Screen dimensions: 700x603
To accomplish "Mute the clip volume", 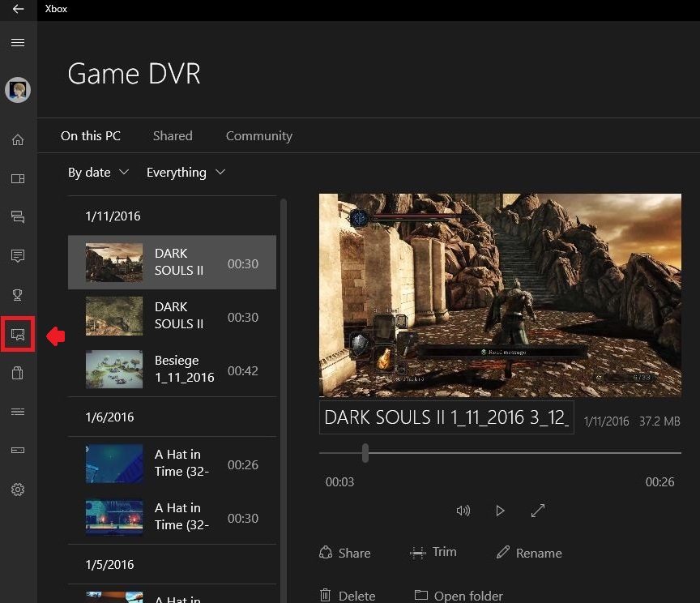I will coord(463,511).
